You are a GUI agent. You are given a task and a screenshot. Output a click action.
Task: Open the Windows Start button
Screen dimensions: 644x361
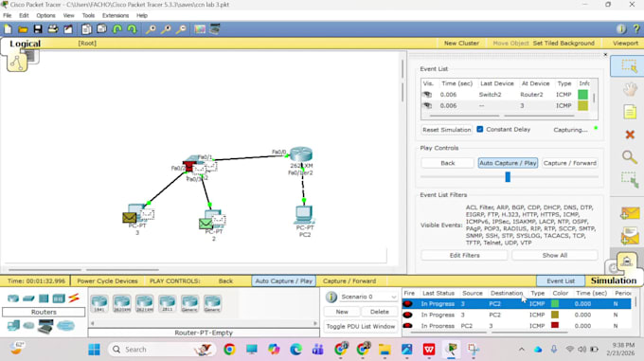pos(94,350)
